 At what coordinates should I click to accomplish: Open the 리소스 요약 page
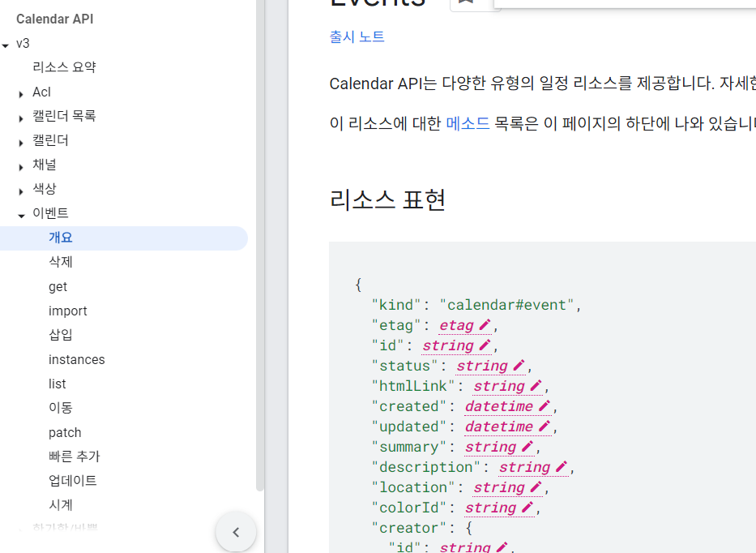tap(64, 67)
